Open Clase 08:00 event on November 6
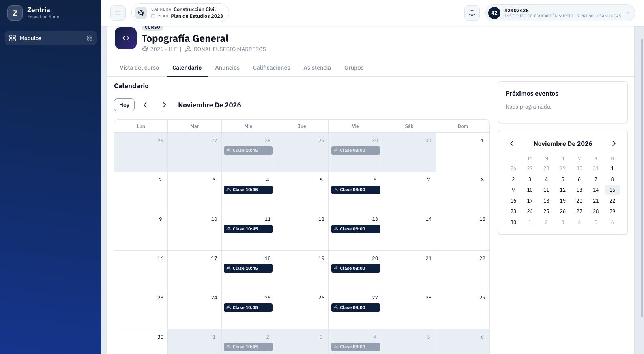The height and width of the screenshot is (354, 644). coord(356,190)
